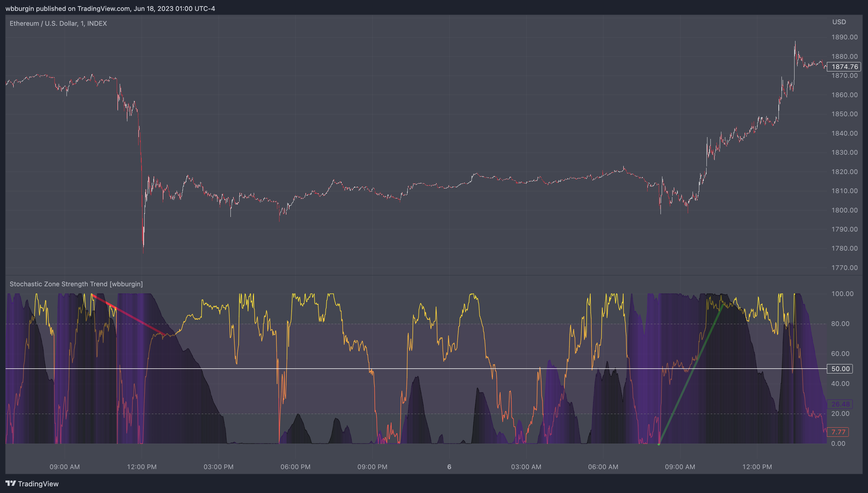Click the 40.00 indicator axis label
868x493 pixels.
[840, 383]
